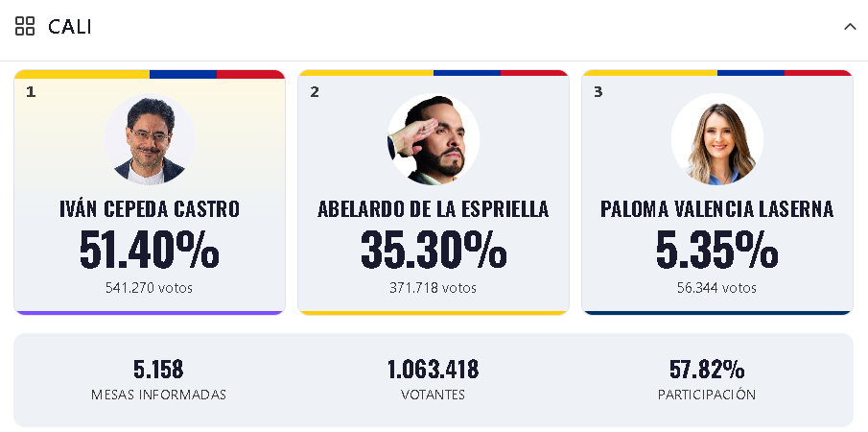Select the IVÁN CEPEDA CASTRO name
The width and height of the screenshot is (868, 432).
click(x=150, y=209)
